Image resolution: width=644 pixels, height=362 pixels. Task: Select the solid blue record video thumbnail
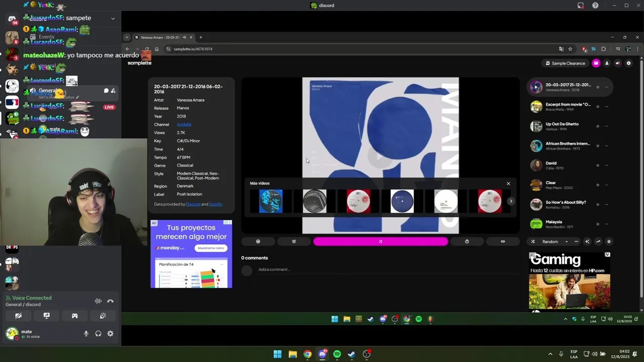pyautogui.click(x=402, y=201)
